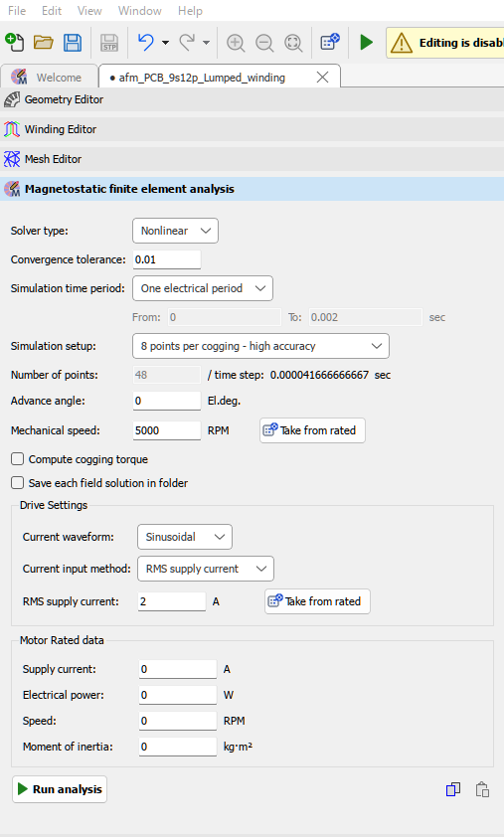
Task: Open the Window menu
Action: click(140, 11)
